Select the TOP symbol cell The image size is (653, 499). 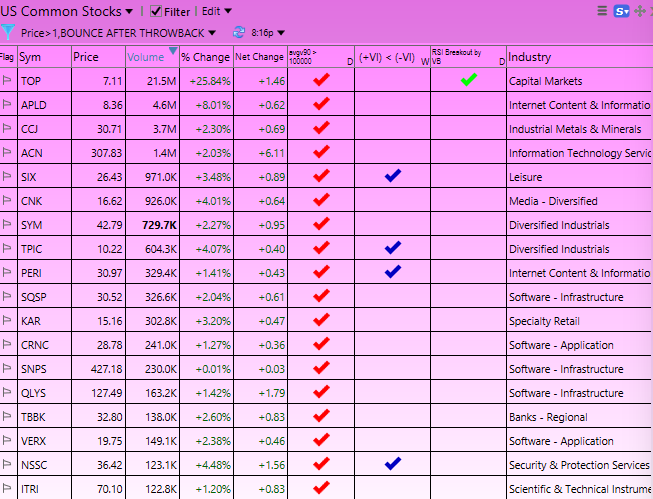click(x=45, y=81)
